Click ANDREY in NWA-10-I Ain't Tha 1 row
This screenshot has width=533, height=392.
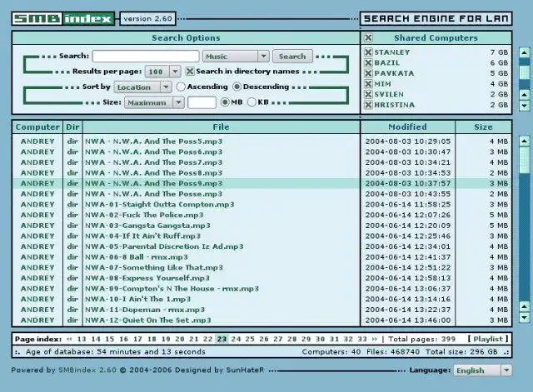pyautogui.click(x=37, y=299)
